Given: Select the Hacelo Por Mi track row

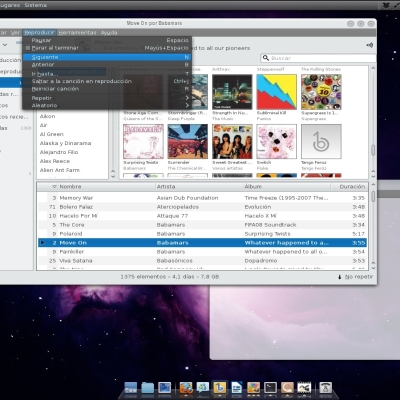Looking at the screenshot, I should tap(202, 216).
